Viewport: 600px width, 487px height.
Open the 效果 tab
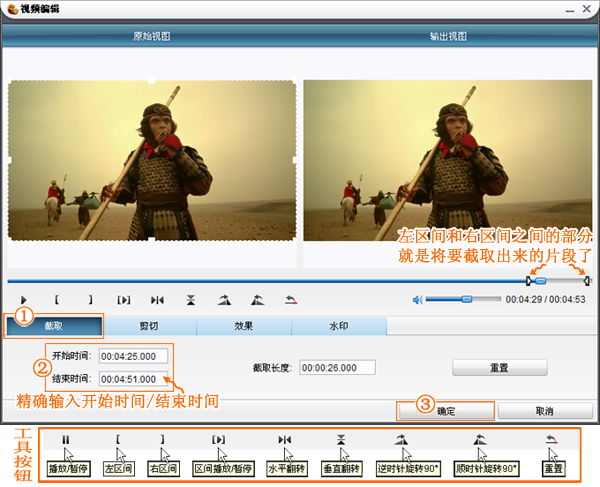(x=244, y=326)
